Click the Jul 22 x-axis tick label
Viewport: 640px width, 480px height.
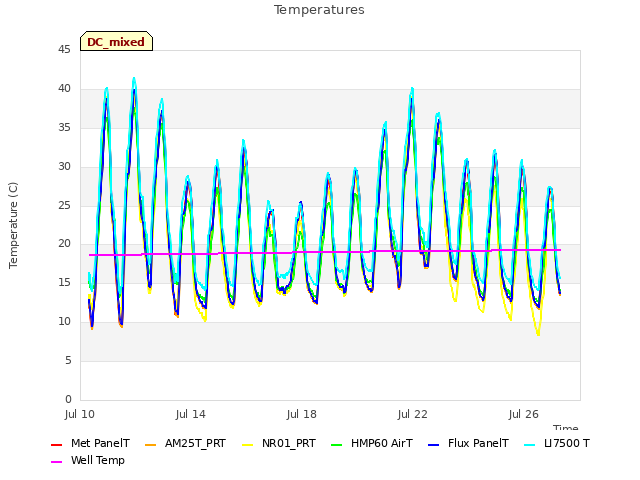pyautogui.click(x=413, y=414)
